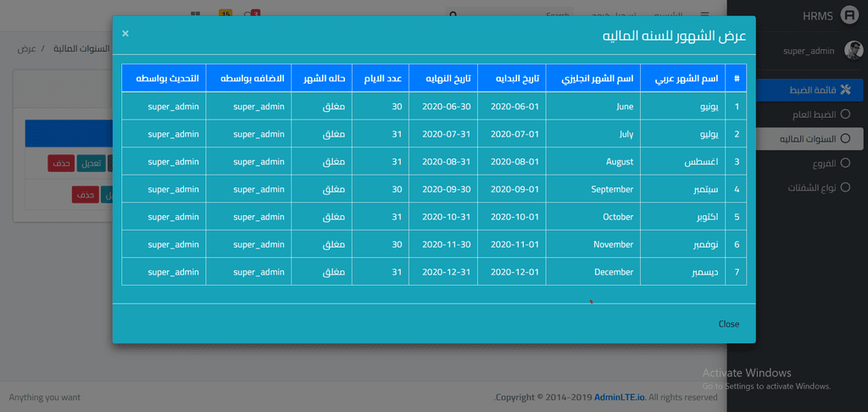Click the Close button in modal footer

point(728,324)
